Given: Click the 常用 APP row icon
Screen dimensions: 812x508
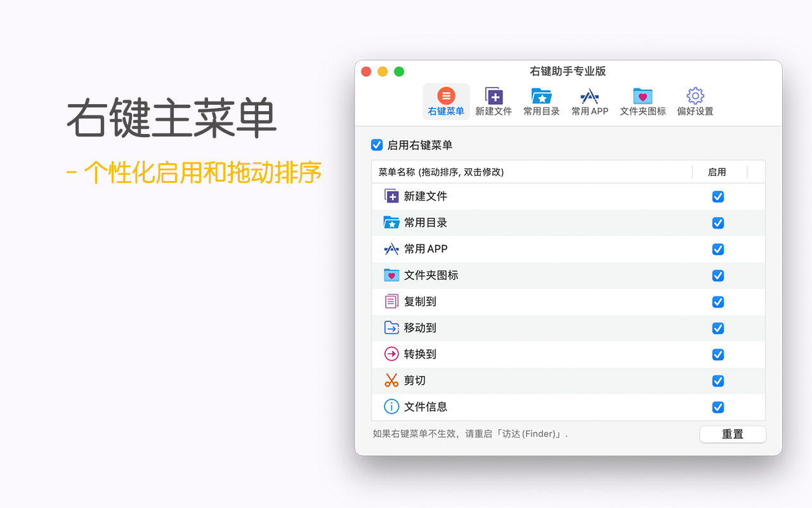Looking at the screenshot, I should click(391, 249).
